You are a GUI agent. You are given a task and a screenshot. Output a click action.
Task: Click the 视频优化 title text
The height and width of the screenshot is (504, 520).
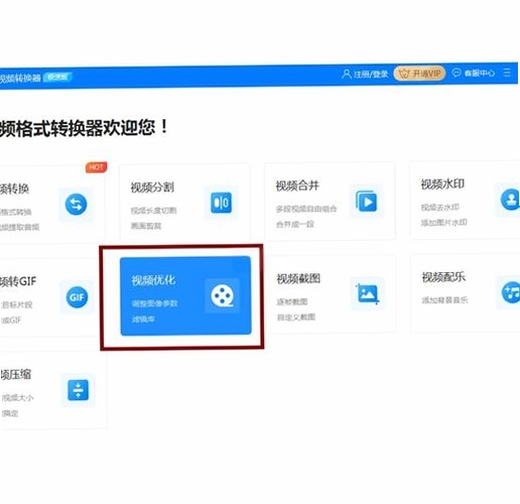click(x=153, y=280)
